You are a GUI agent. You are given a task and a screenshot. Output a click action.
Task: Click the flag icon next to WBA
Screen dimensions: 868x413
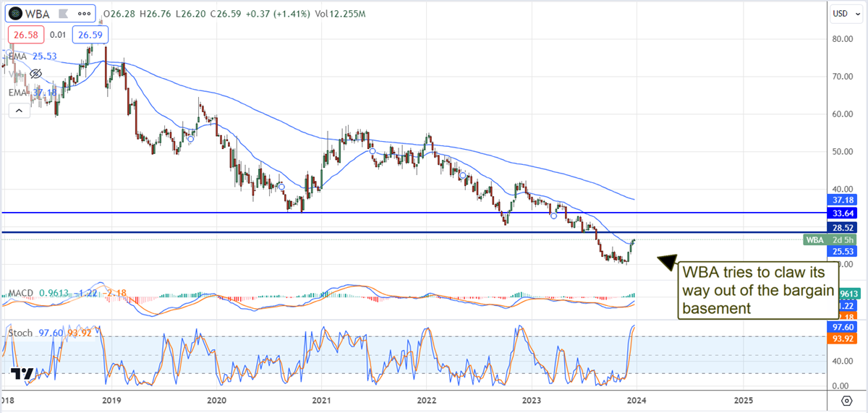tap(63, 14)
